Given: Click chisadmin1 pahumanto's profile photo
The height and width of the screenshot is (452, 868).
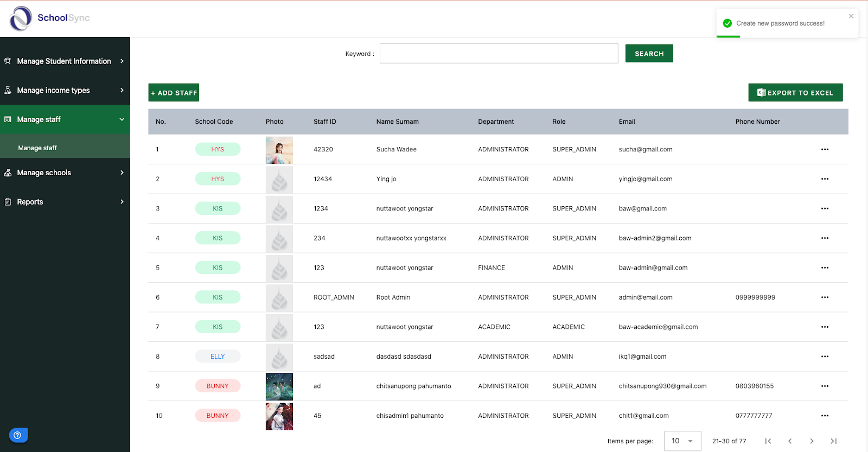Looking at the screenshot, I should coord(279,416).
